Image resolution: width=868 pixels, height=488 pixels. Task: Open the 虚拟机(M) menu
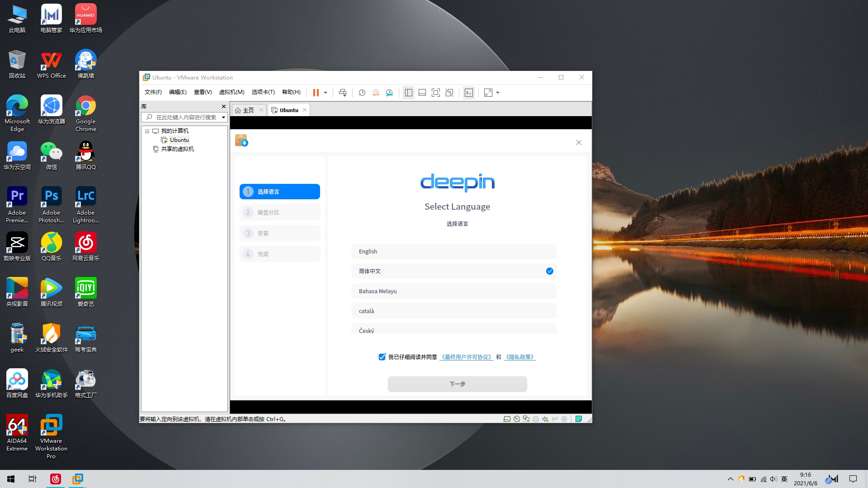232,92
